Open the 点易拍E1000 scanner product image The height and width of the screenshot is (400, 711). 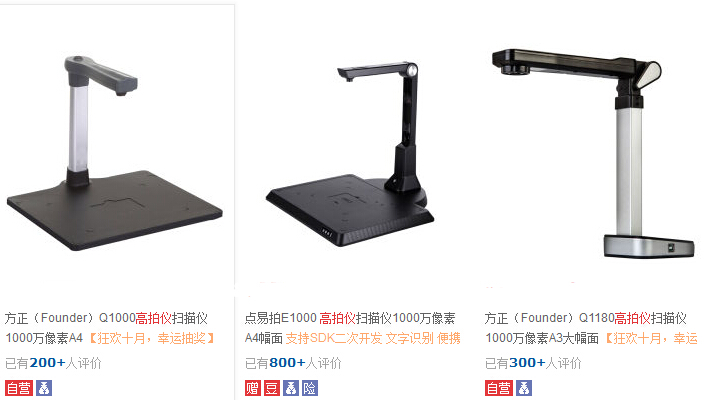pyautogui.click(x=351, y=154)
